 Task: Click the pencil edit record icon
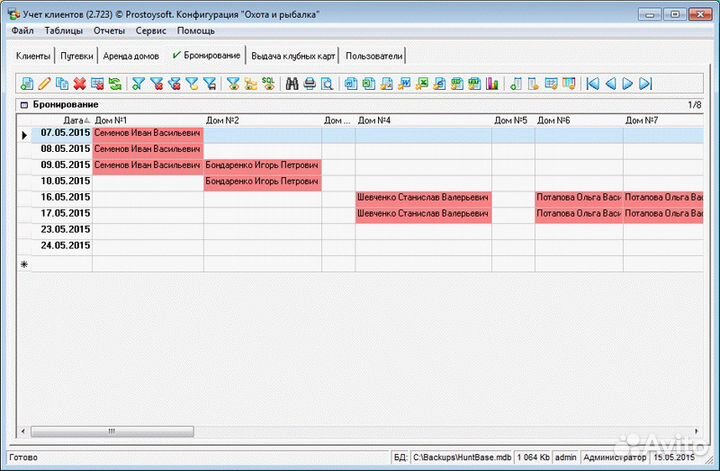tap(44, 84)
